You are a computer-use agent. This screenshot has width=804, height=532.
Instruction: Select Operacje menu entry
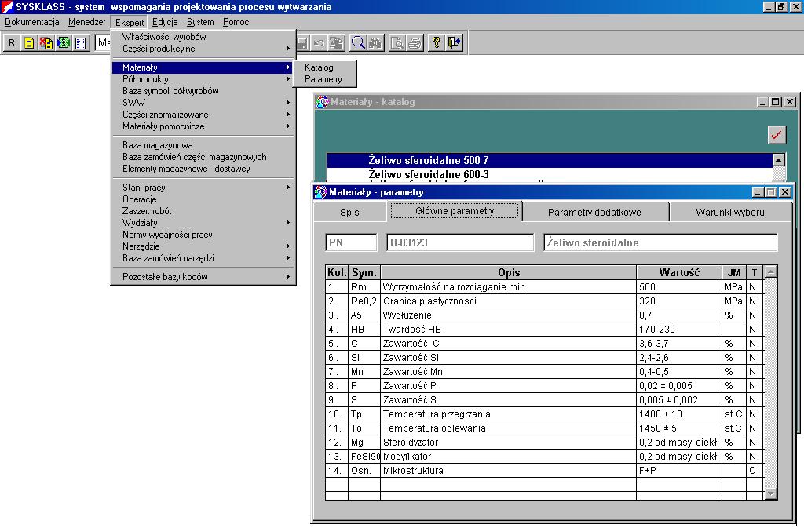203,199
